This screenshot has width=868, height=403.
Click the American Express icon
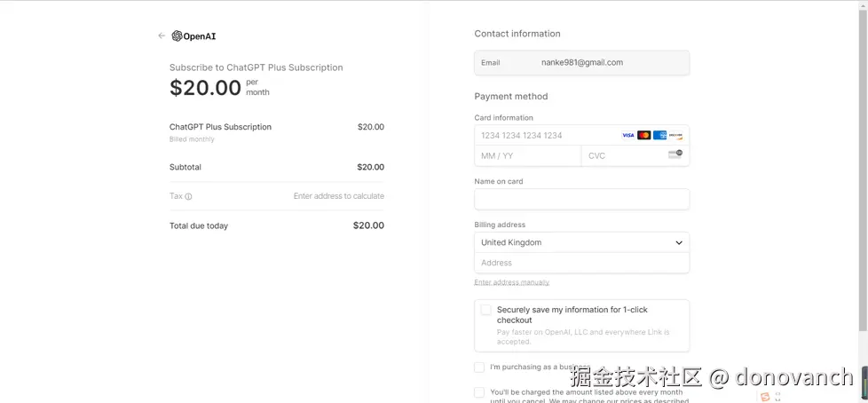[659, 136]
